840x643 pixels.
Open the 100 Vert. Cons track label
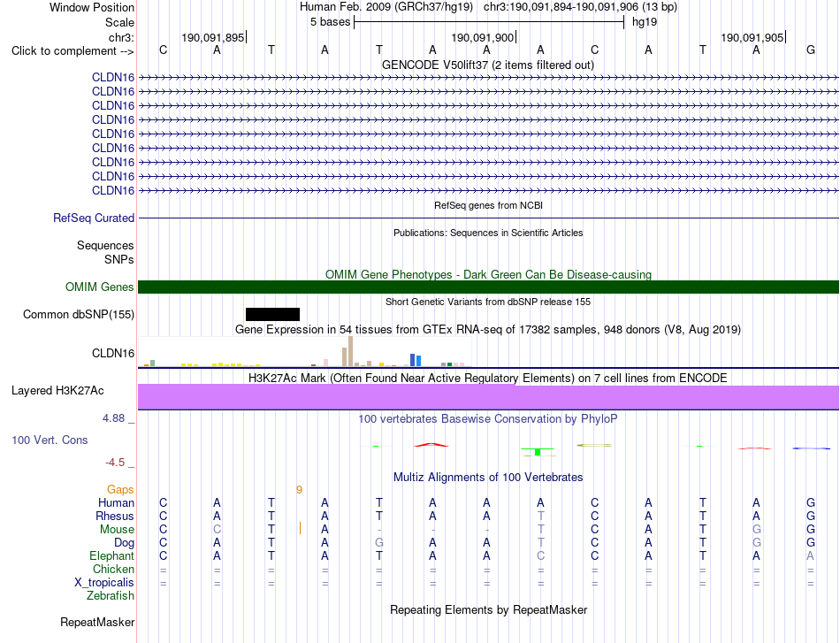(50, 440)
